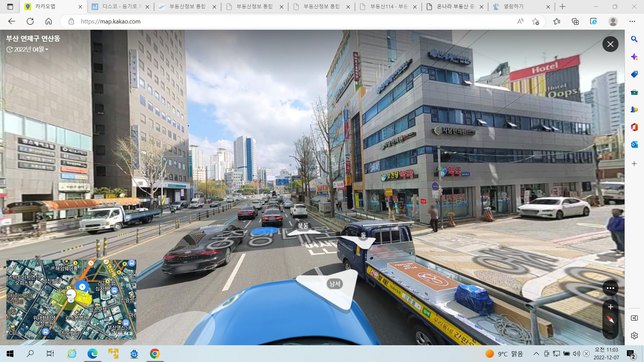Open the Outlook sidebar icon
Screen dimensions: 644x362
click(634, 144)
